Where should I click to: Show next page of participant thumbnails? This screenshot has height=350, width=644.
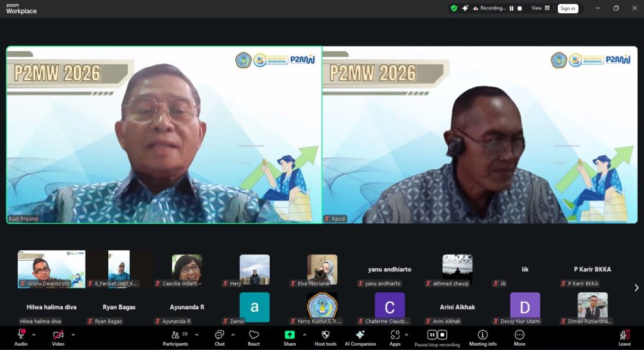click(x=636, y=288)
